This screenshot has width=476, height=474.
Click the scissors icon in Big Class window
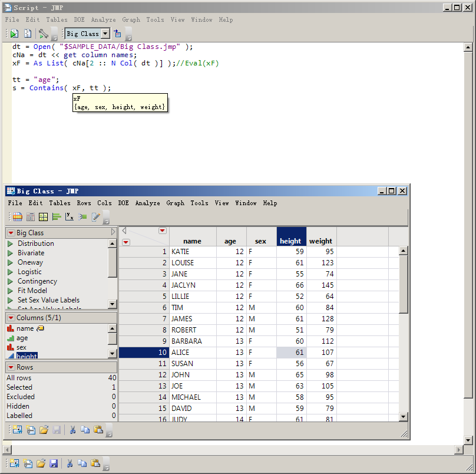pos(72,430)
